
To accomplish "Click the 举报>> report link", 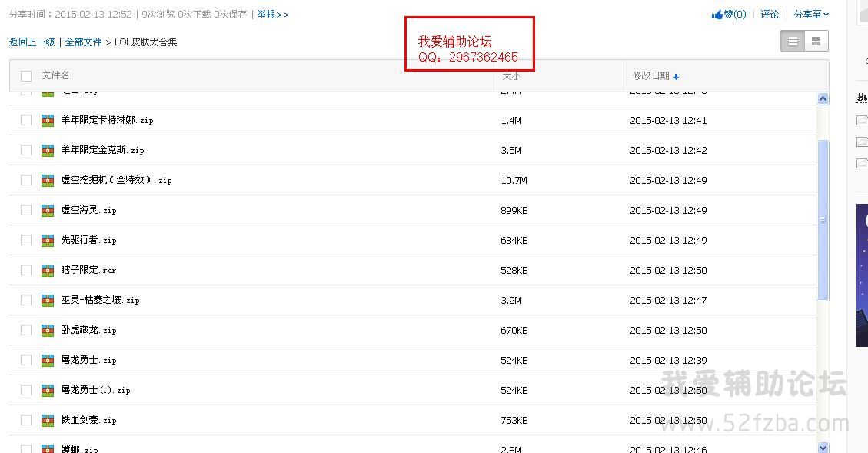I will [x=272, y=15].
